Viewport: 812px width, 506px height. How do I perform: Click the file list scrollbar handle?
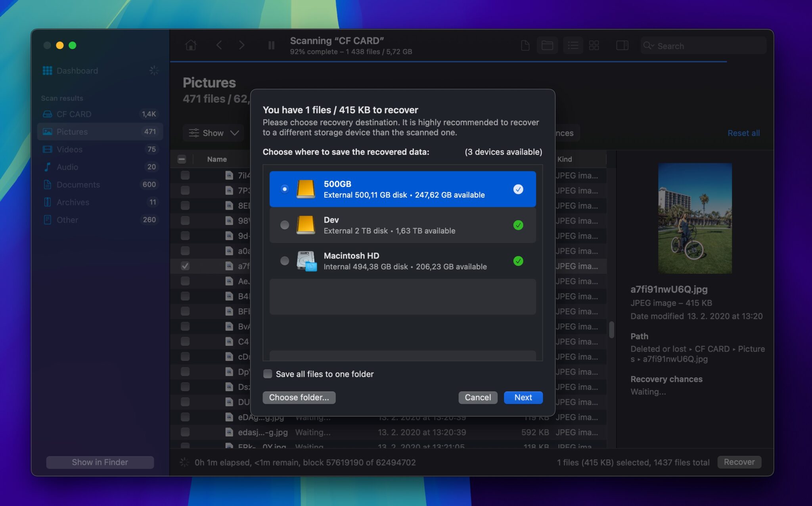pos(611,330)
